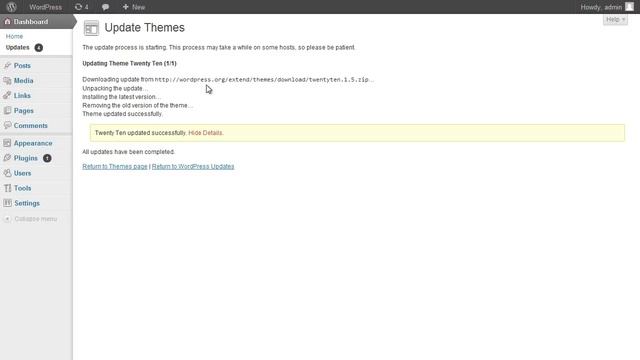Open the Tools menu

click(22, 188)
